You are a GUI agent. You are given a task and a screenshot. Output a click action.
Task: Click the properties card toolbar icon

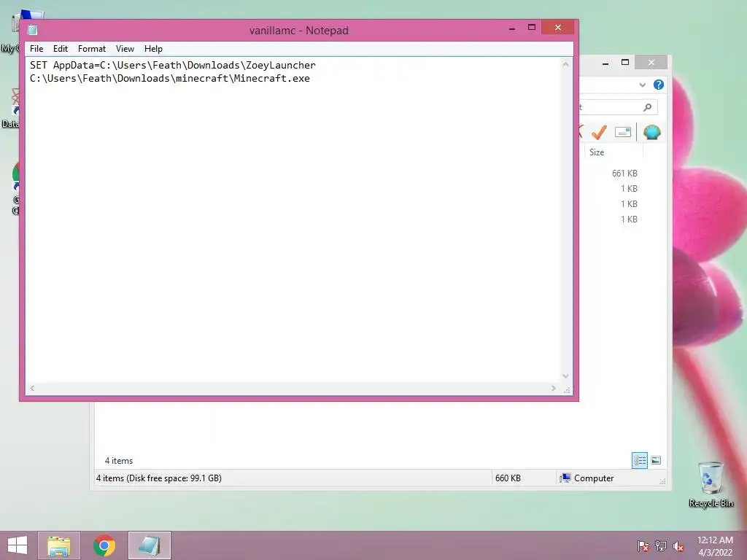click(x=623, y=132)
